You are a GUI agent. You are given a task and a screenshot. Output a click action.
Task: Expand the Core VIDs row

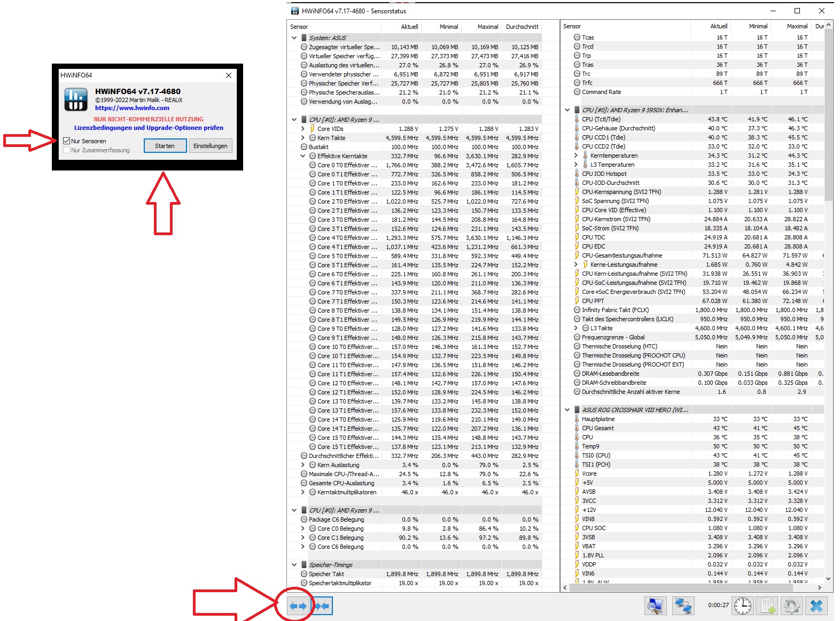[x=303, y=129]
